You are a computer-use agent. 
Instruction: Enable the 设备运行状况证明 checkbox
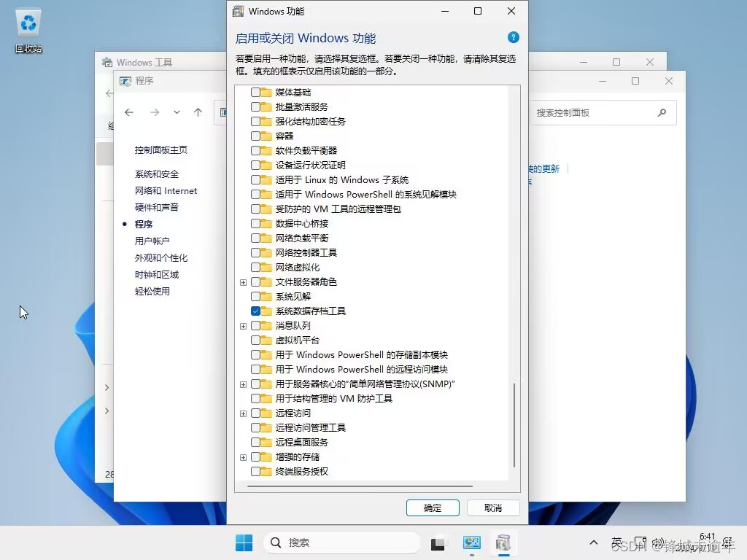click(x=255, y=166)
